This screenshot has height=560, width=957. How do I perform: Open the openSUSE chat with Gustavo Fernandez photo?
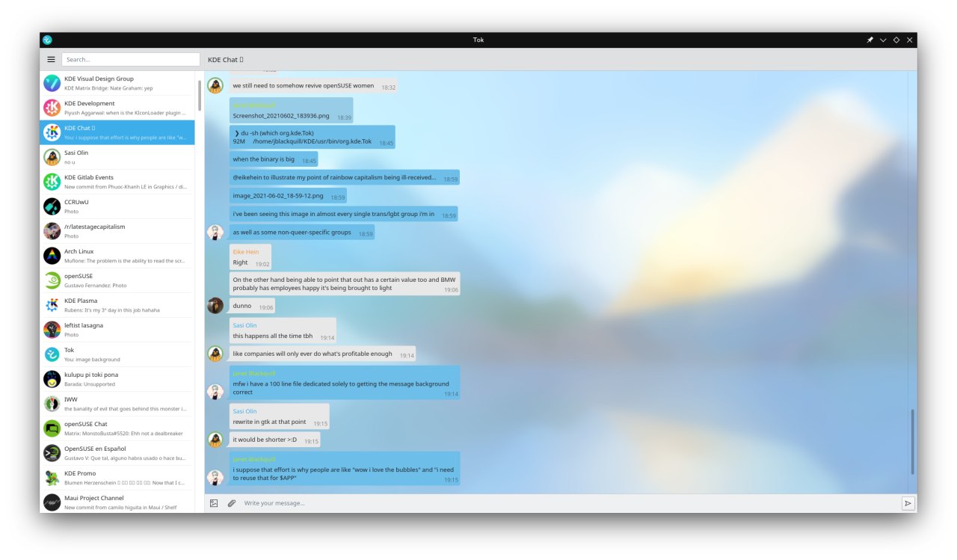117,280
